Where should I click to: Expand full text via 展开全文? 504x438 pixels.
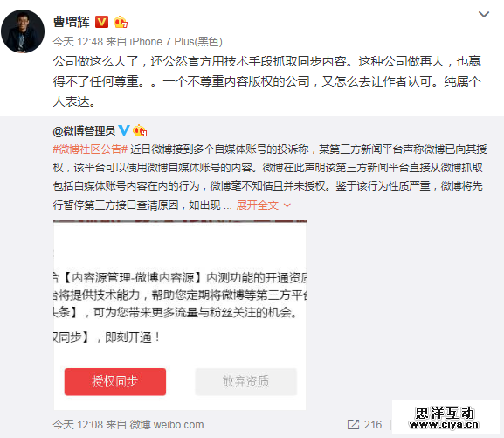(x=257, y=205)
